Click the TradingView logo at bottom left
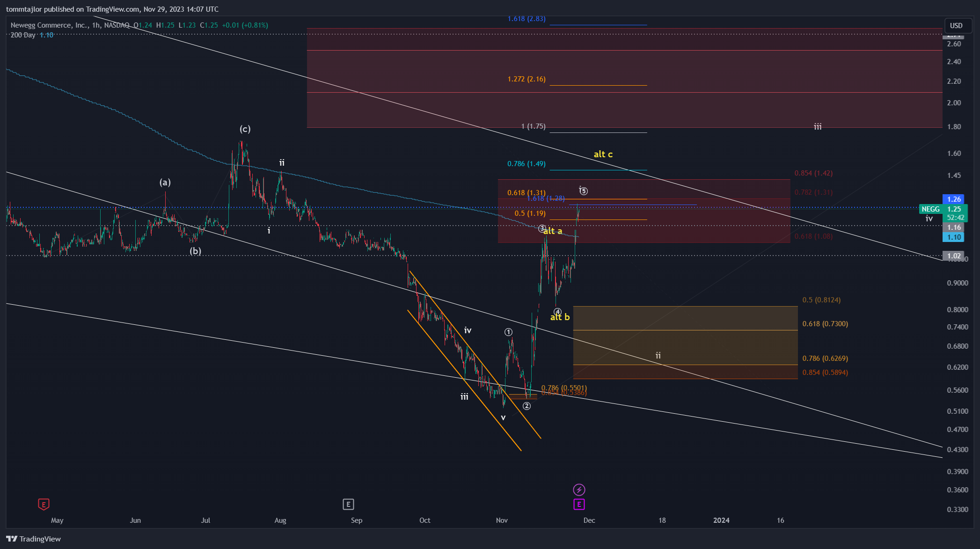The height and width of the screenshot is (549, 980). [x=34, y=539]
